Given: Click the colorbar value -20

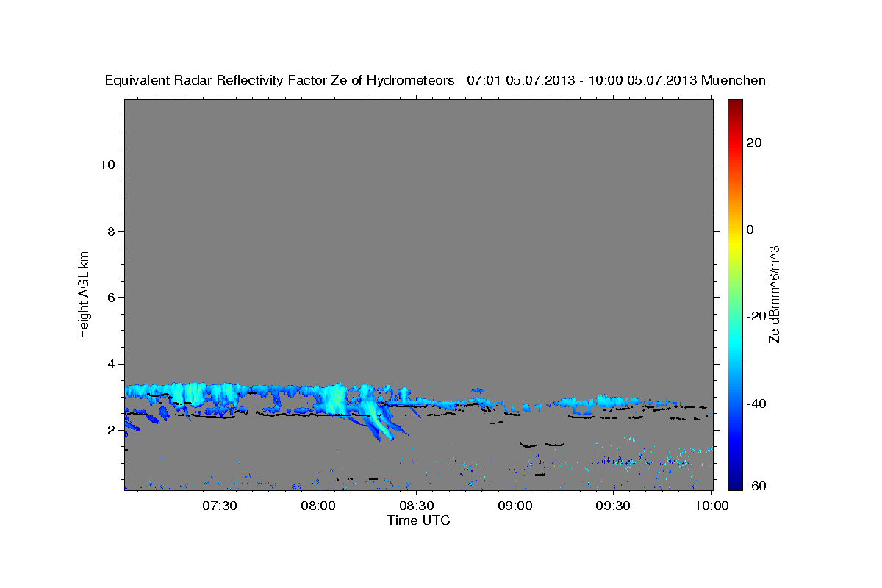Looking at the screenshot, I should tap(756, 316).
